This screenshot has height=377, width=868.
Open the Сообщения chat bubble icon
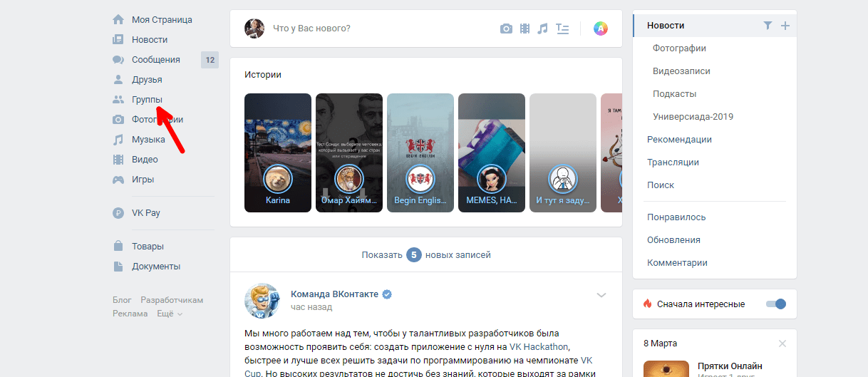tap(118, 60)
